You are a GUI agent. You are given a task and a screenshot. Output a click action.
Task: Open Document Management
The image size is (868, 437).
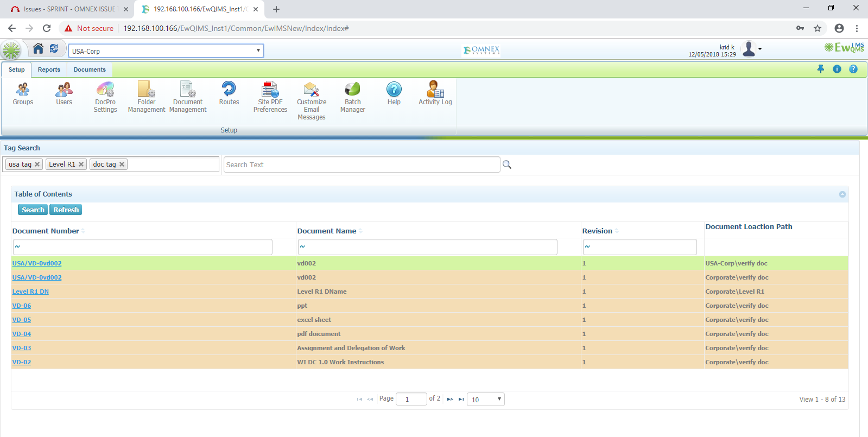(x=188, y=97)
